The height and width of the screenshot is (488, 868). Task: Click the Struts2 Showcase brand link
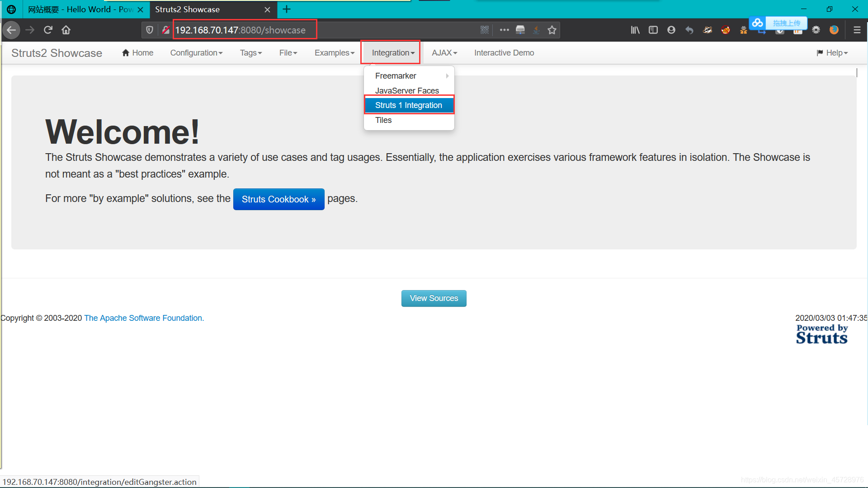tap(57, 53)
